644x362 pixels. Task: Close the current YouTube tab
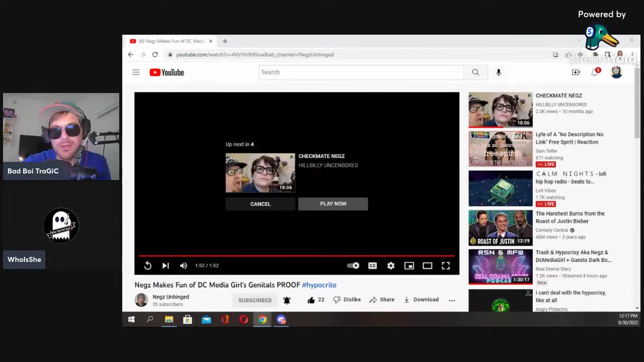(x=210, y=41)
